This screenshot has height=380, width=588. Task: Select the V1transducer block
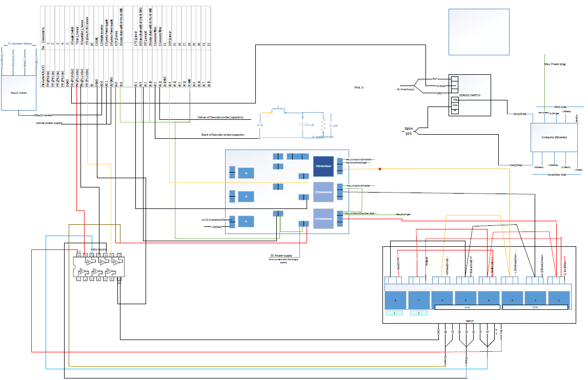pyautogui.click(x=323, y=218)
